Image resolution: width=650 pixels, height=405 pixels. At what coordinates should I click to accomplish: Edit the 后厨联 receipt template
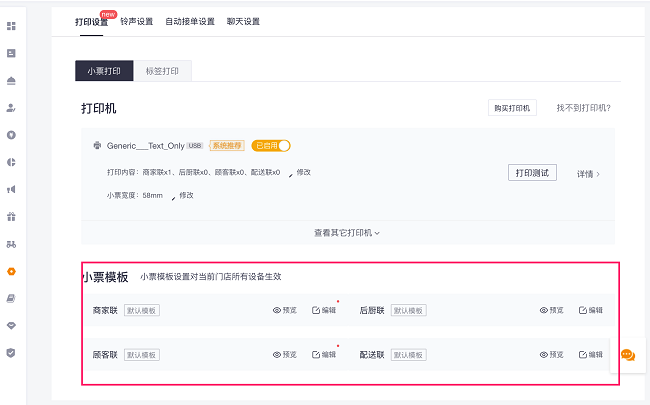pyautogui.click(x=590, y=310)
